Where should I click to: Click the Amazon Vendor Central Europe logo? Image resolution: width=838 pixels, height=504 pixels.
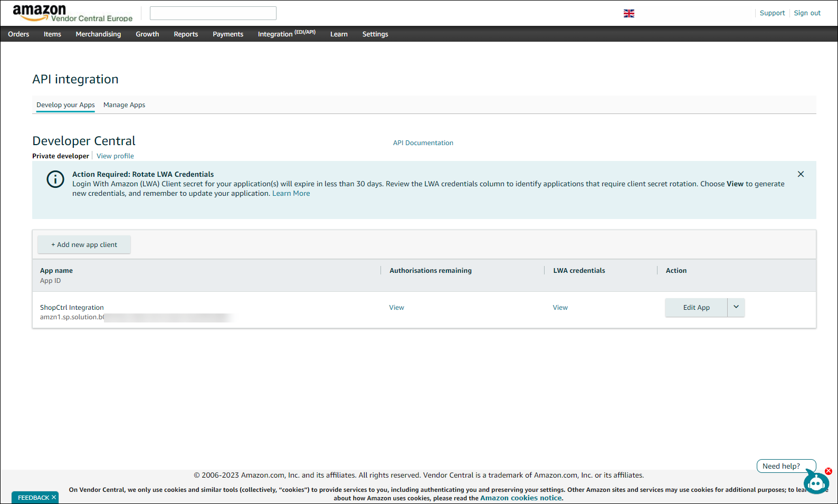pos(72,13)
